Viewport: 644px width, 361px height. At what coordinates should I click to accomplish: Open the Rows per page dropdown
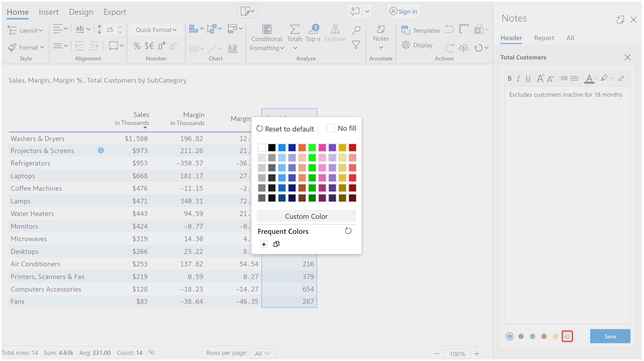[263, 353]
